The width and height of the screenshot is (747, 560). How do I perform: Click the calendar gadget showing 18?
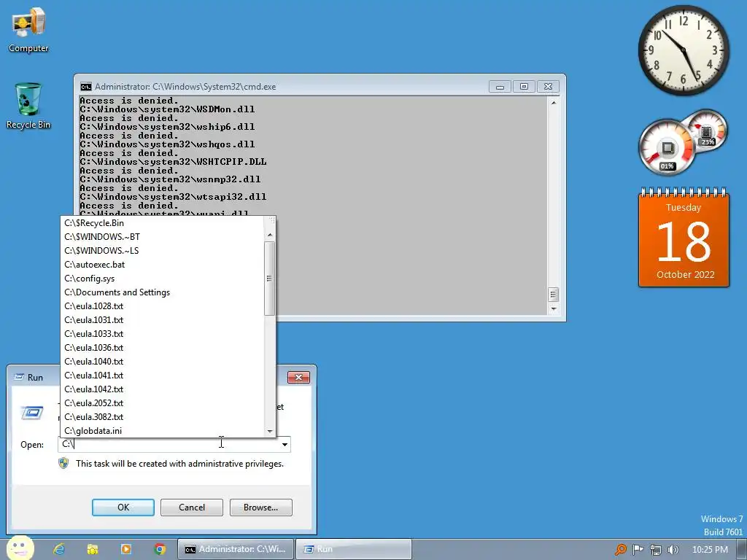(684, 238)
